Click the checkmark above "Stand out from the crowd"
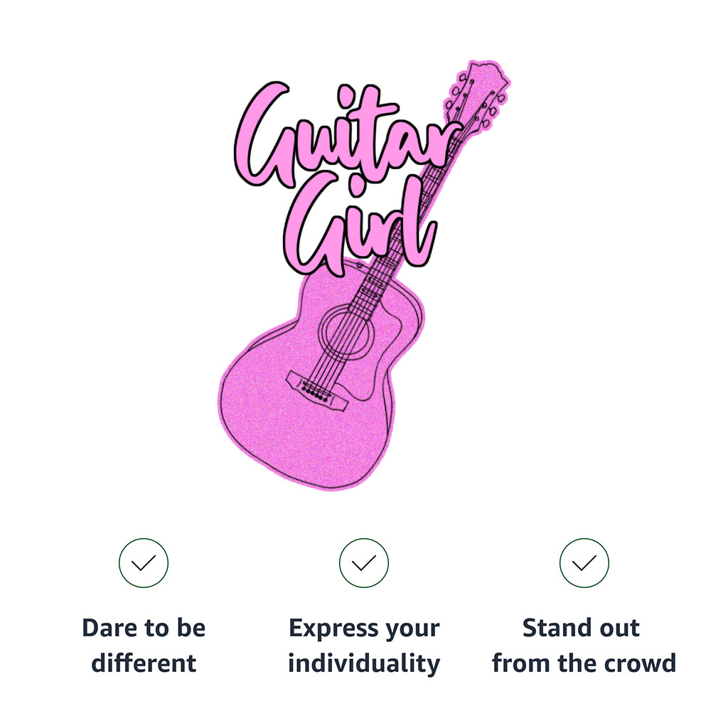The image size is (728, 728). tap(584, 563)
